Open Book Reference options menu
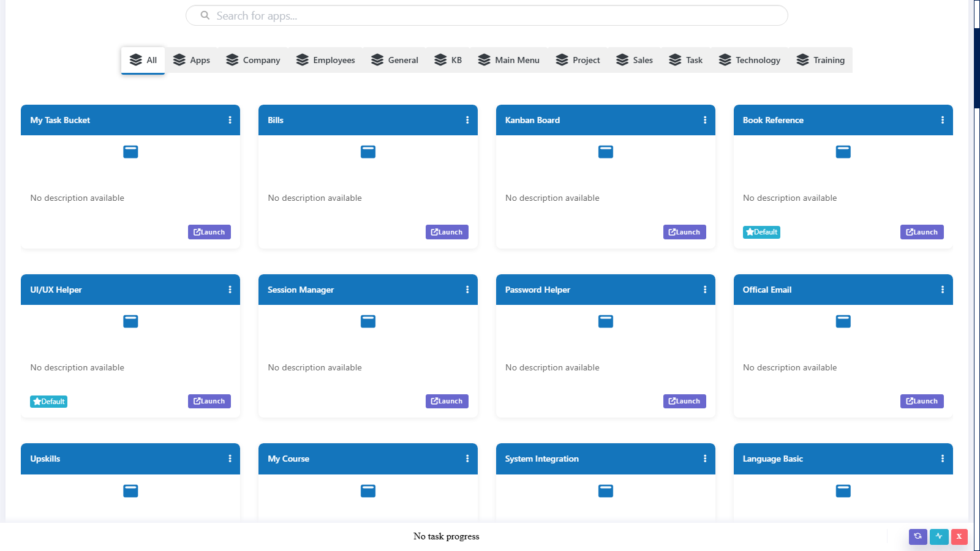The image size is (980, 551). [x=943, y=120]
